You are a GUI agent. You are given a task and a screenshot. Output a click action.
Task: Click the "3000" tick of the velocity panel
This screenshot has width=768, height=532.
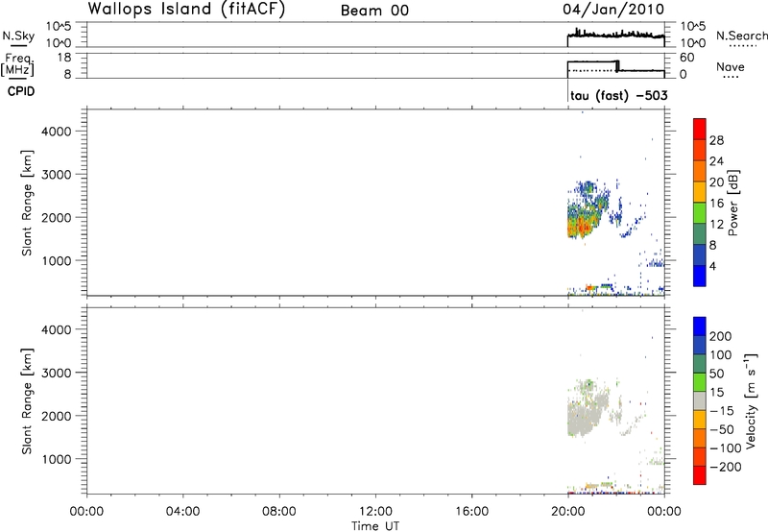[x=57, y=373]
